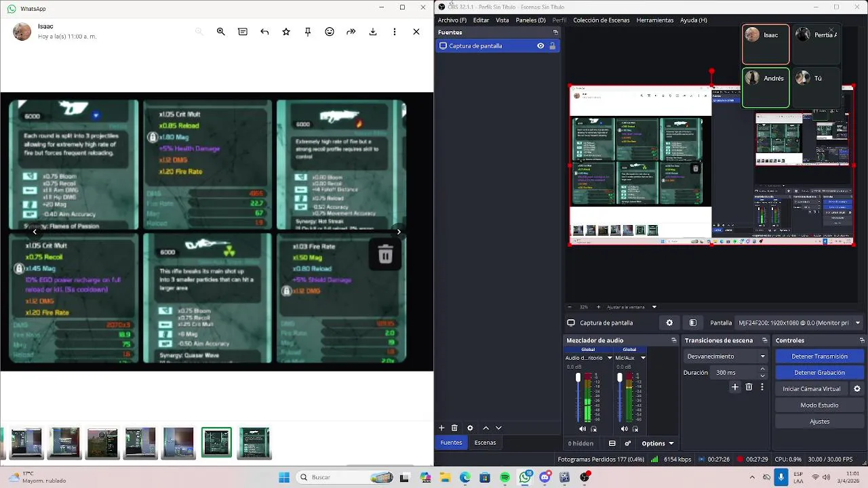Move the OBS source up
Image resolution: width=868 pixels, height=488 pixels.
coord(486,428)
